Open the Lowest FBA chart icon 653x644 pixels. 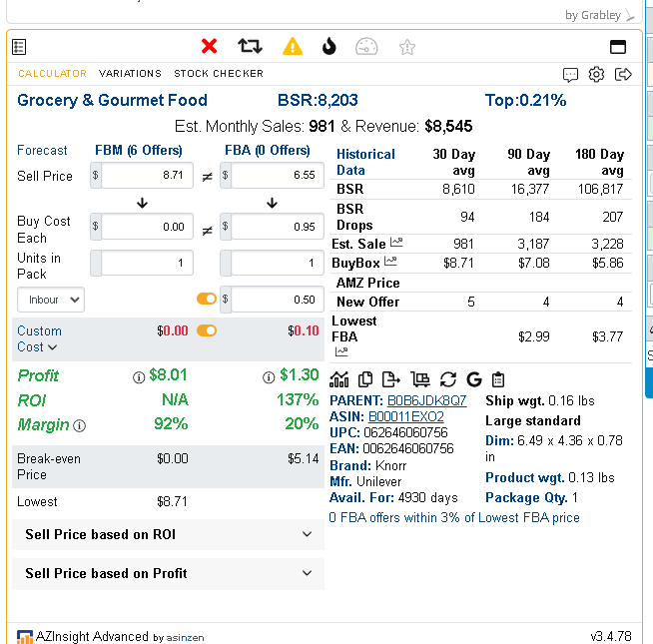[341, 352]
